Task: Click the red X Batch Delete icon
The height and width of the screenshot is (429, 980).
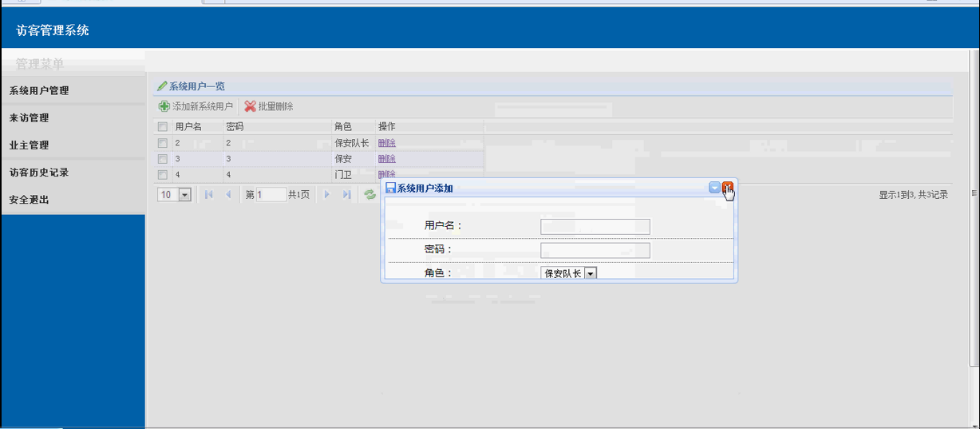Action: (250, 106)
